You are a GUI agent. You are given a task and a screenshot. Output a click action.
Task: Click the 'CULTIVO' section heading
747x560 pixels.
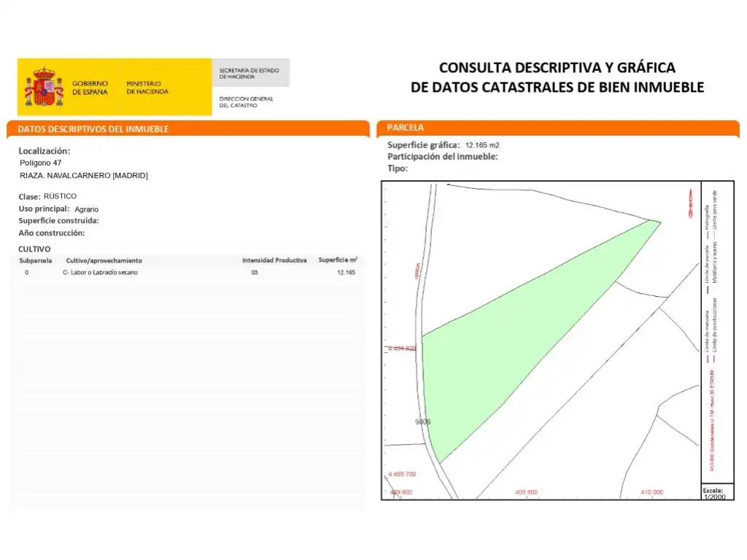[x=34, y=249]
